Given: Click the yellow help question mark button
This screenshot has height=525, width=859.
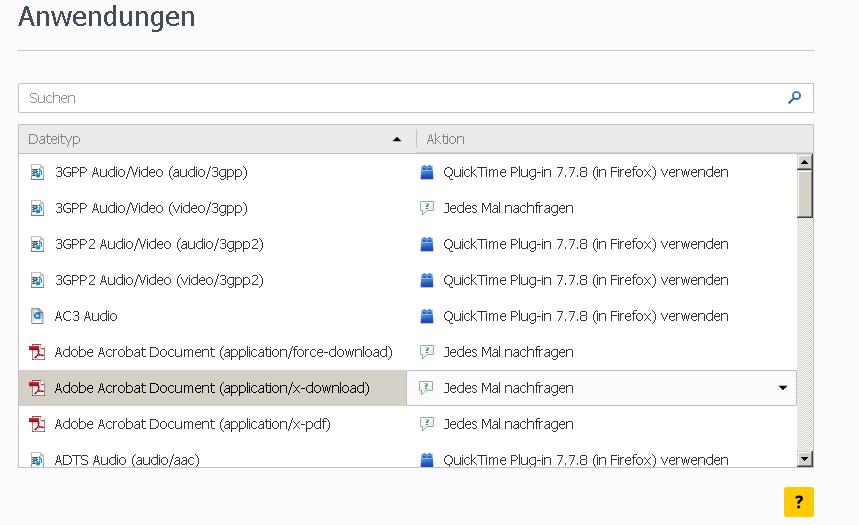Looking at the screenshot, I should (798, 502).
